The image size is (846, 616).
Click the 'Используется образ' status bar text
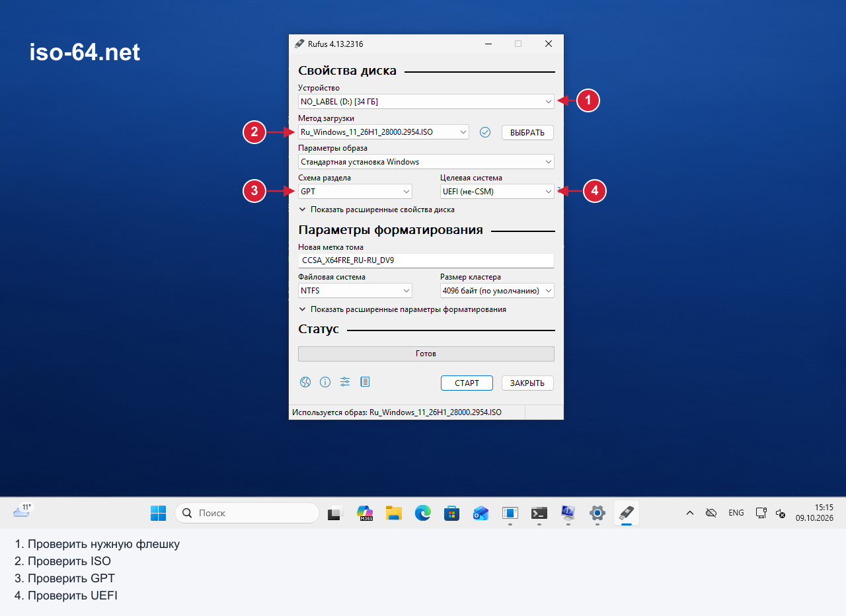pyautogui.click(x=397, y=412)
